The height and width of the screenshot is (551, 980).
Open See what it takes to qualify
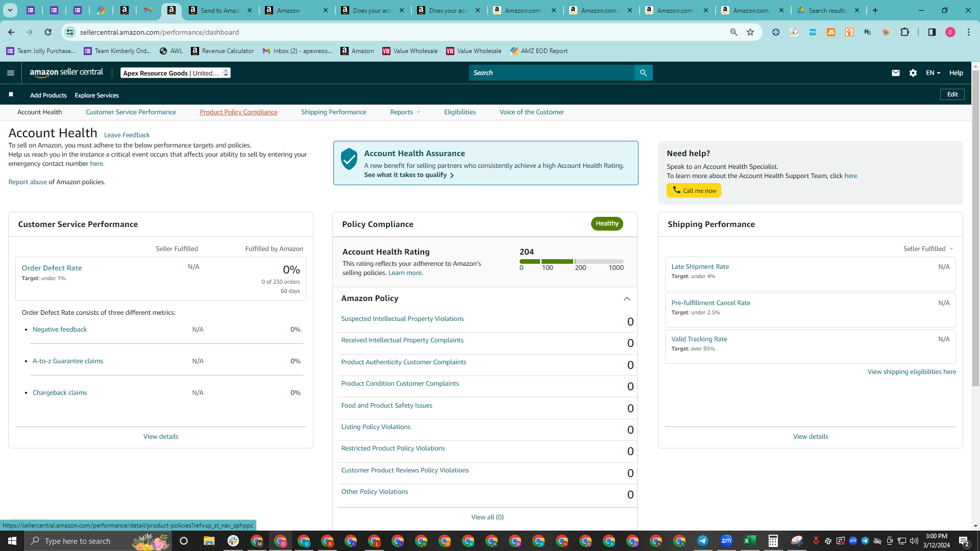click(x=409, y=175)
